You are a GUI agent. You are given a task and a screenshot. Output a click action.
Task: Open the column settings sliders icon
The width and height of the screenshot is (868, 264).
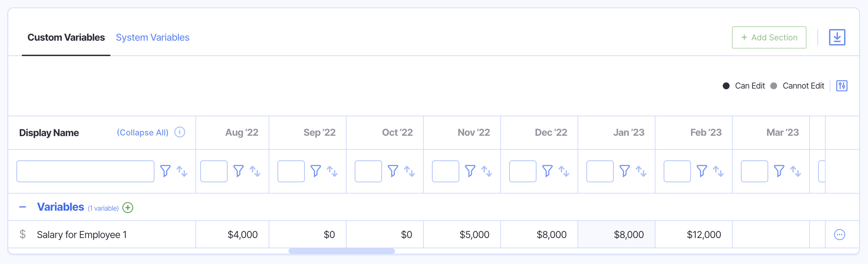click(x=842, y=86)
